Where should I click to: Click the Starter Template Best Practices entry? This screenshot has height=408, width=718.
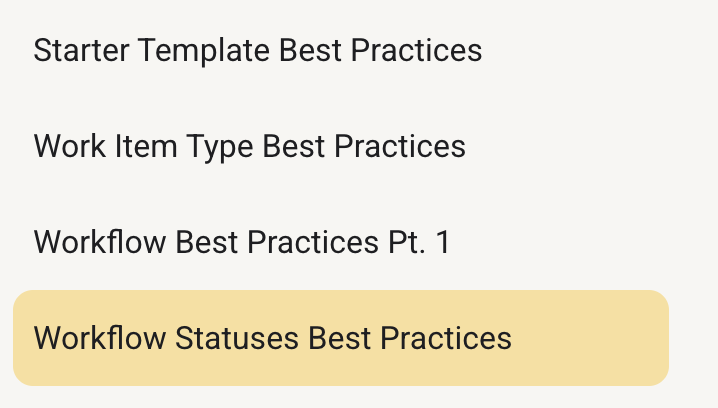pyautogui.click(x=258, y=50)
